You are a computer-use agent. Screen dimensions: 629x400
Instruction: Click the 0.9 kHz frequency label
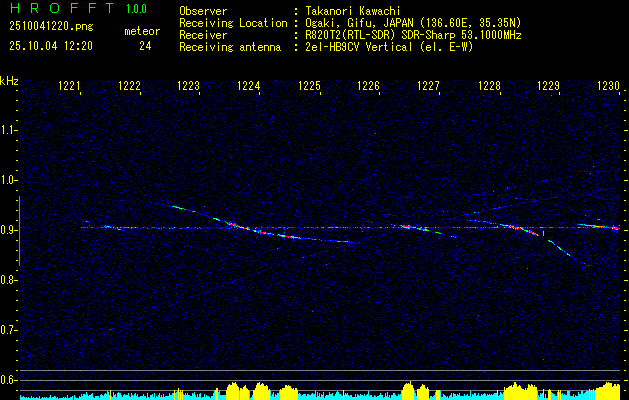click(x=9, y=230)
